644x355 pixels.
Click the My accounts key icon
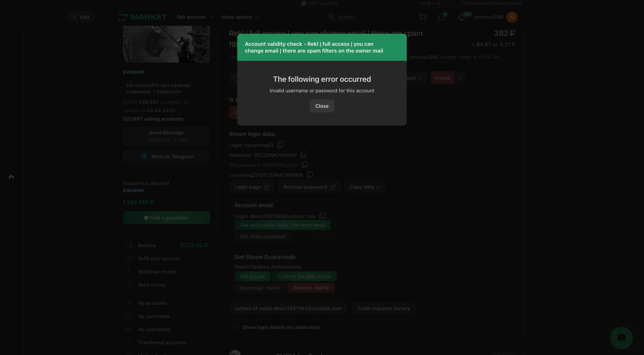tap(128, 303)
